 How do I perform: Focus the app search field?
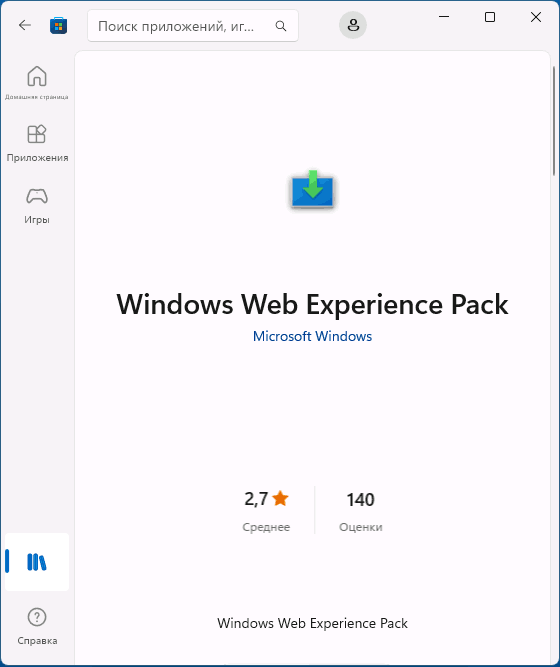(x=193, y=26)
